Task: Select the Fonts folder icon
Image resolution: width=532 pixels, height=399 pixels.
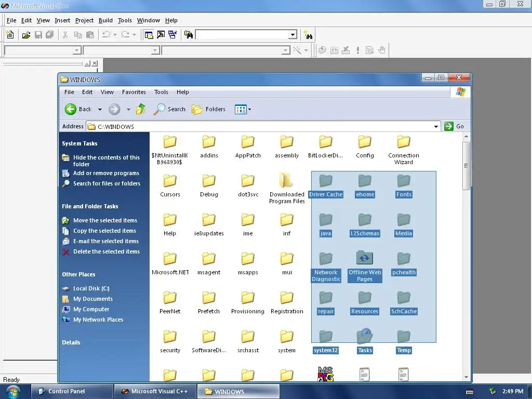Action: pyautogui.click(x=404, y=181)
